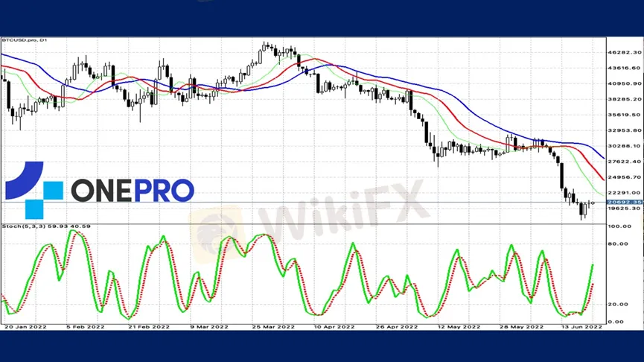
Task: Click the 80.00 stochastic level label
Action: pyautogui.click(x=617, y=244)
